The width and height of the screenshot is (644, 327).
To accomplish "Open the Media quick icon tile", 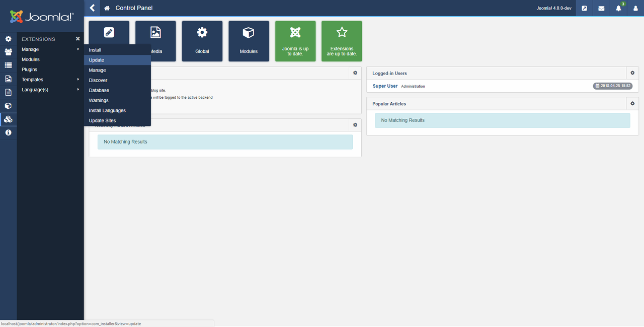I will click(155, 41).
